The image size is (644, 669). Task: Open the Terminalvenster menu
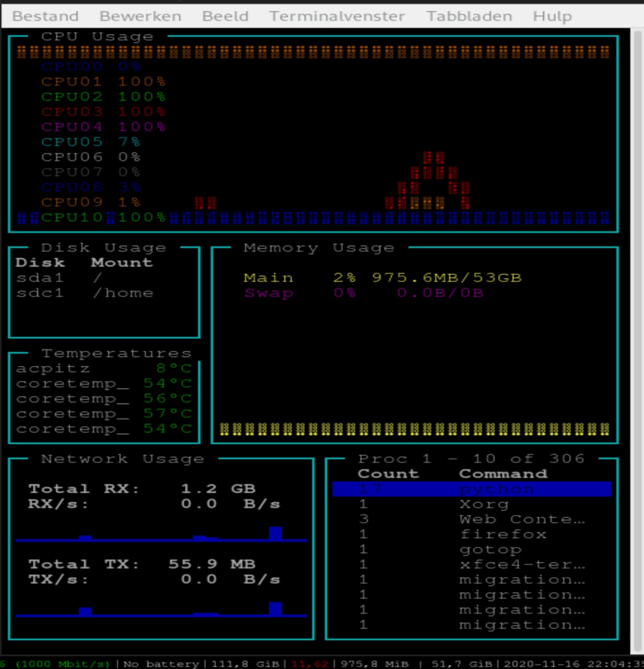(337, 16)
